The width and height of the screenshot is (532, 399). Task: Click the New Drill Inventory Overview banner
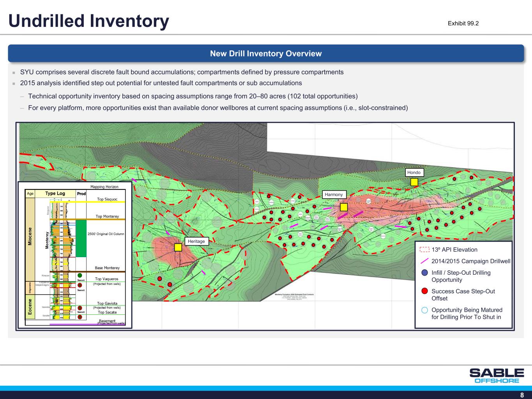(x=266, y=53)
